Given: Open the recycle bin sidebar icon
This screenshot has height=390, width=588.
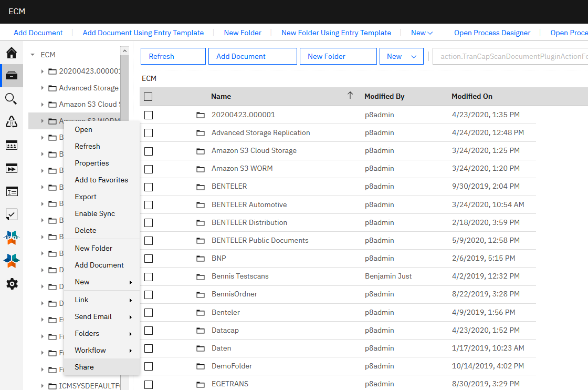Looking at the screenshot, I should tap(12, 121).
